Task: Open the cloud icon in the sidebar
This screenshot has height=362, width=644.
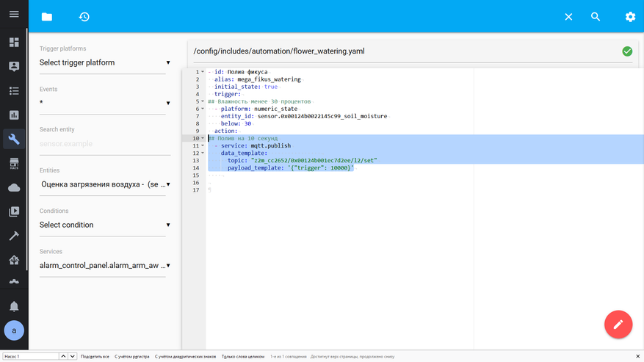Action: coord(14,188)
